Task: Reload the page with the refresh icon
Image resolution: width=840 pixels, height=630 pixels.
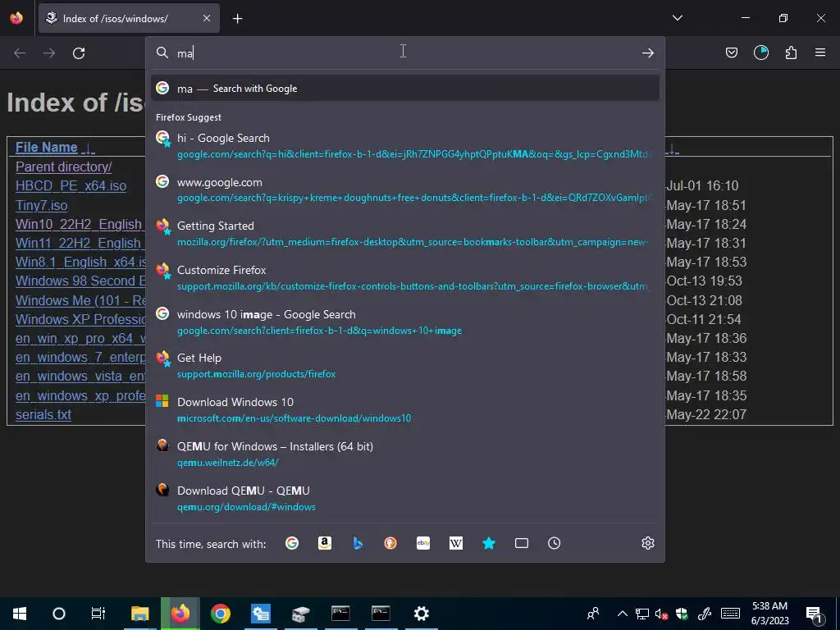Action: pos(79,53)
